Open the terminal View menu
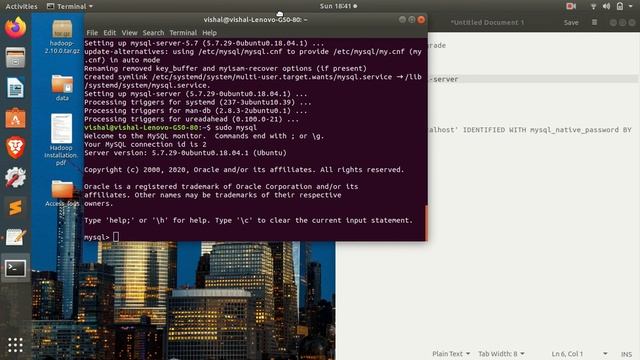 [129, 33]
